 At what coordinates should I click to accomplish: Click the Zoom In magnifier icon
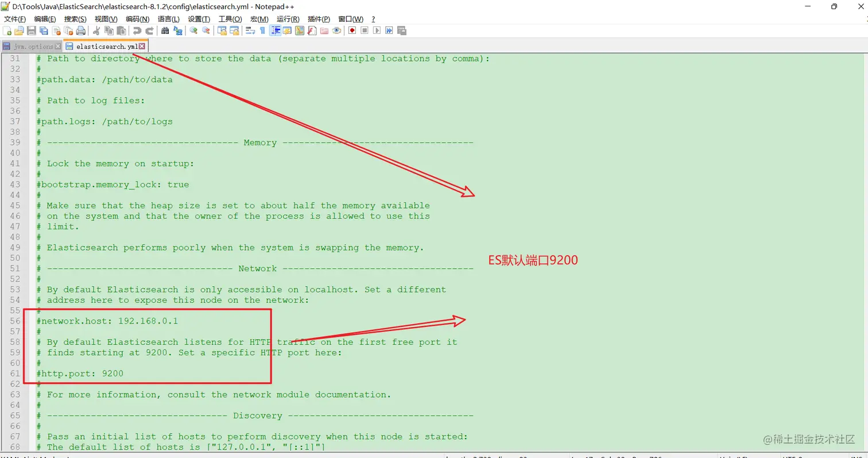click(x=193, y=30)
